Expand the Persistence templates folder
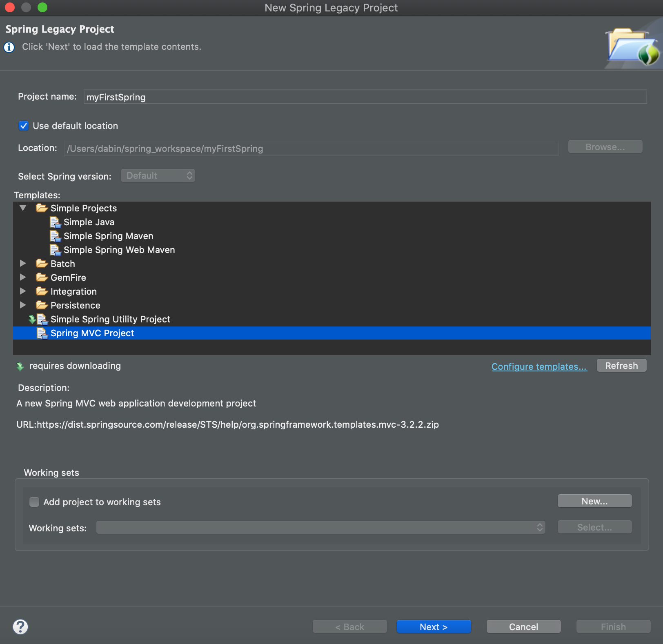Viewport: 663px width, 644px height. point(23,305)
